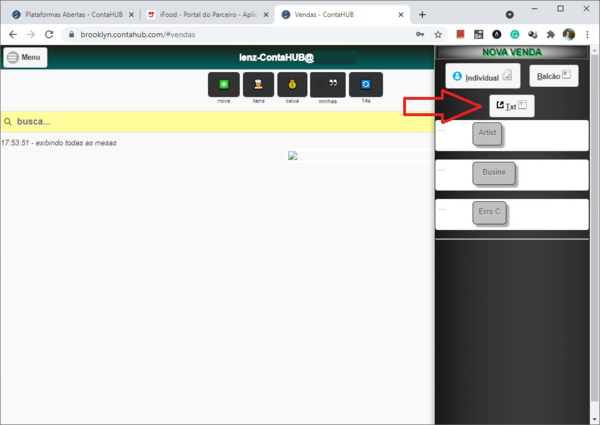Start an Individual new sale
This screenshot has height=425, width=600.
pyautogui.click(x=483, y=76)
